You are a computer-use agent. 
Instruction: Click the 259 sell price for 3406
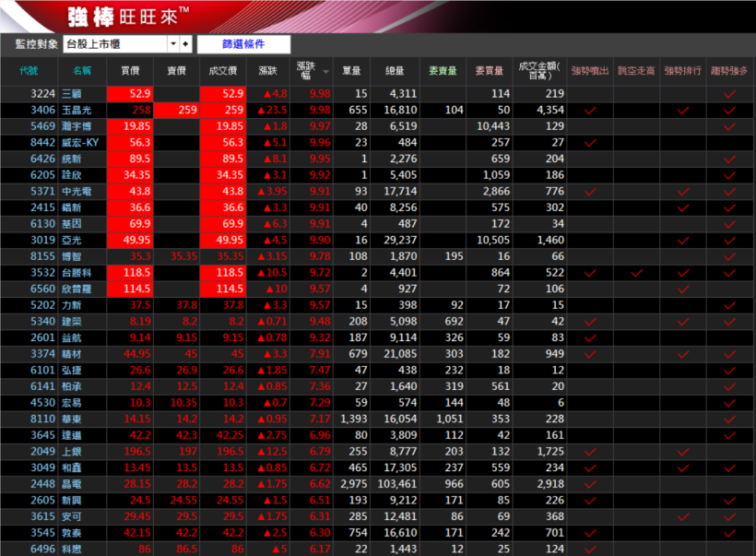(x=176, y=110)
